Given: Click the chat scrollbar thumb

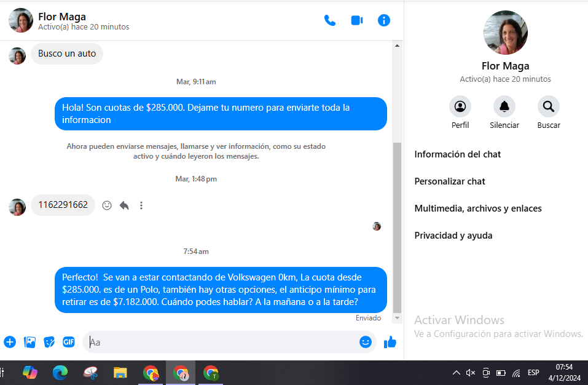Looking at the screenshot, I should point(397,228).
